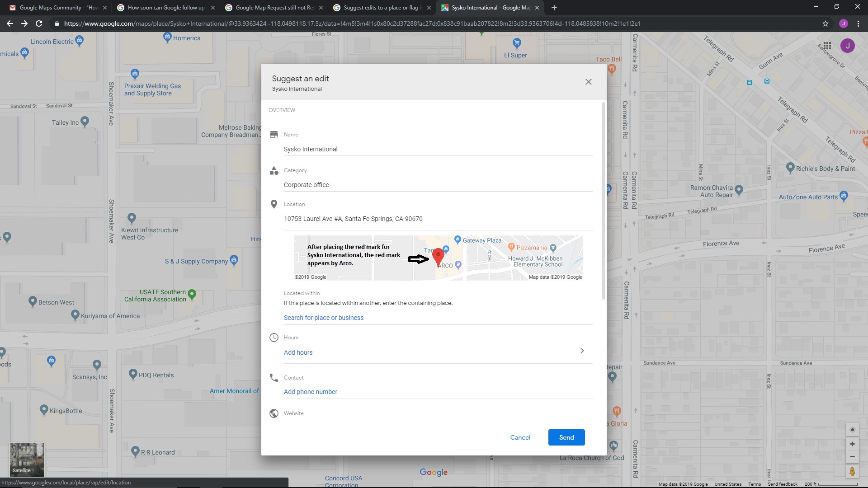Viewport: 868px width, 488px height.
Task: Zoom in with the plus button
Action: (852, 444)
